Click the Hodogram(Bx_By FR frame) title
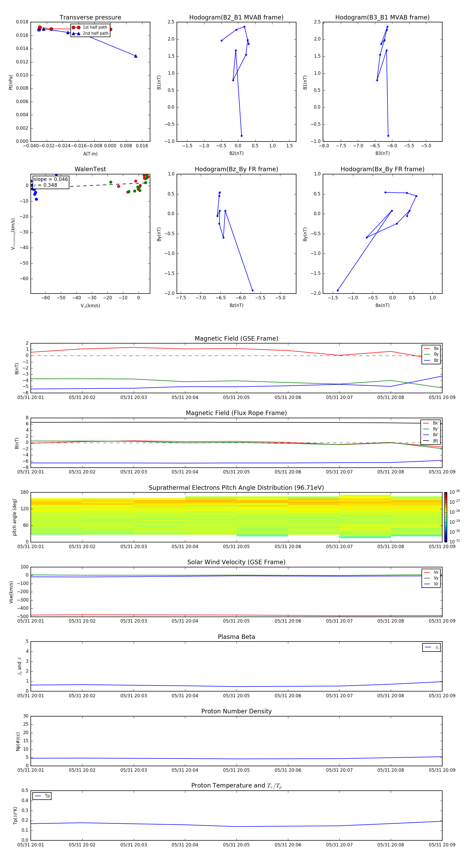 pos(382,169)
